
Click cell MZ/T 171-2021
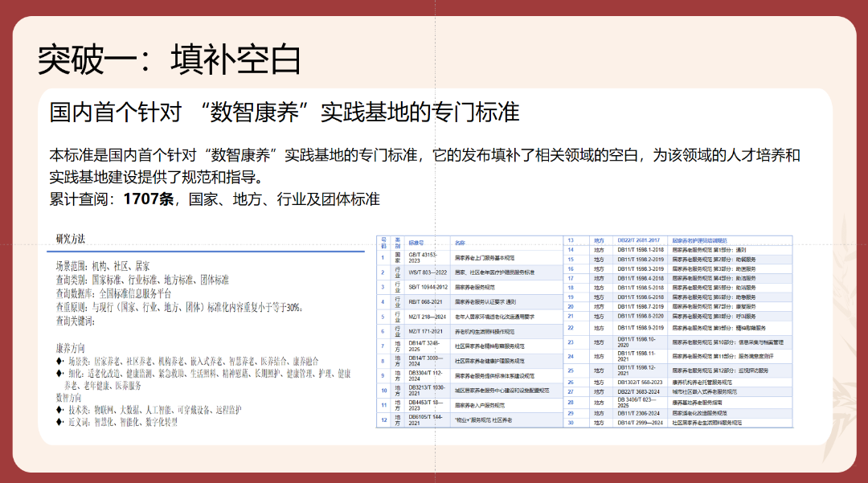click(x=425, y=331)
